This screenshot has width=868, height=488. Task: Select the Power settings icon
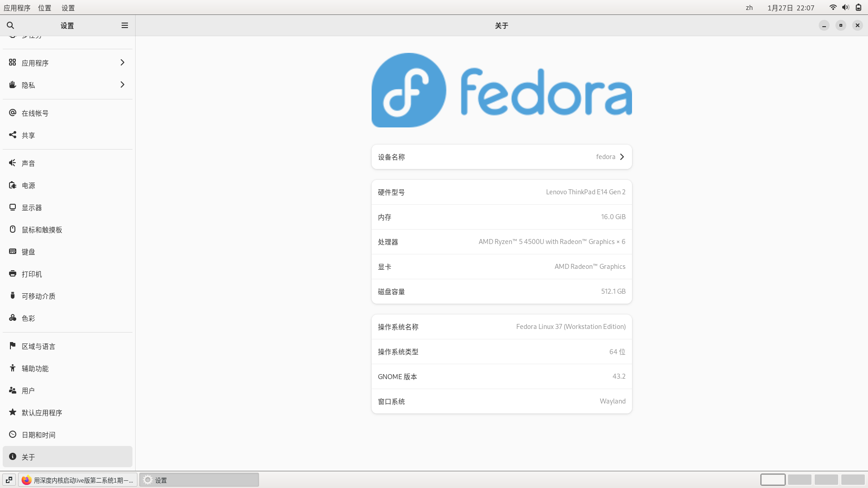coord(13,185)
